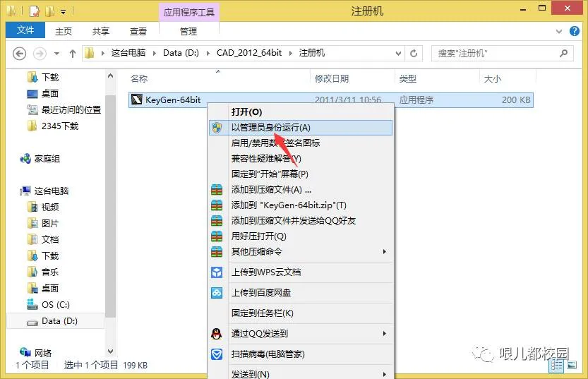Click CAD_2012_64bit in the breadcrumb

249,53
